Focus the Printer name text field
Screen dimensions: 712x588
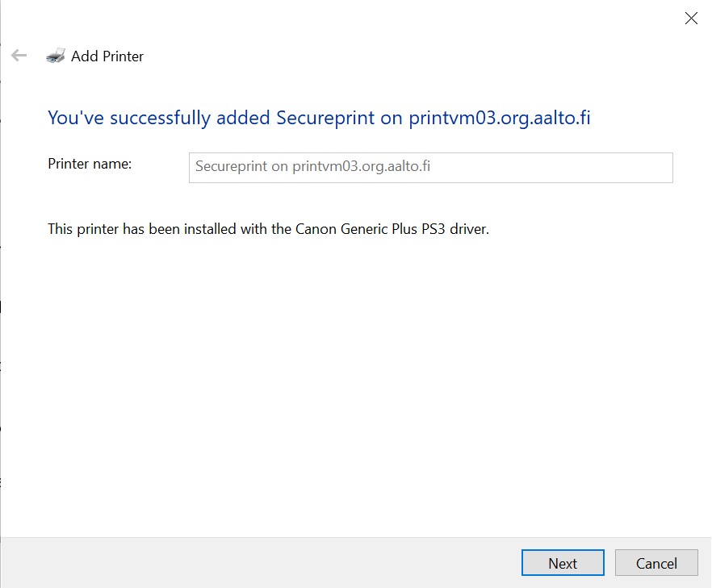point(430,168)
